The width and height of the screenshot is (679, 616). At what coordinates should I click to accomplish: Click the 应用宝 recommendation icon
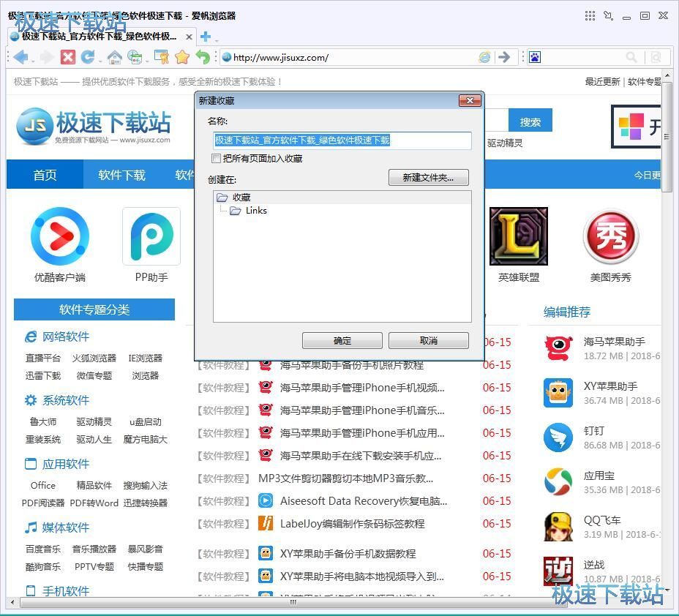(x=558, y=482)
